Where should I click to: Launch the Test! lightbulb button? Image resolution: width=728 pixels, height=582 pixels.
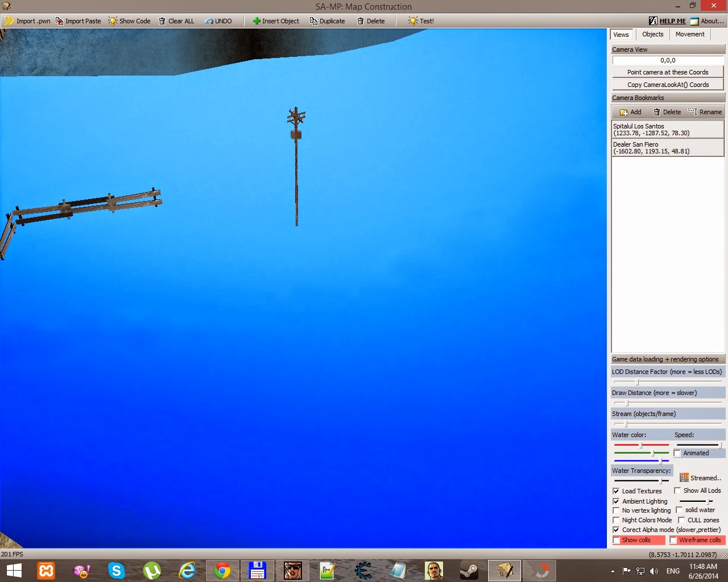point(421,21)
